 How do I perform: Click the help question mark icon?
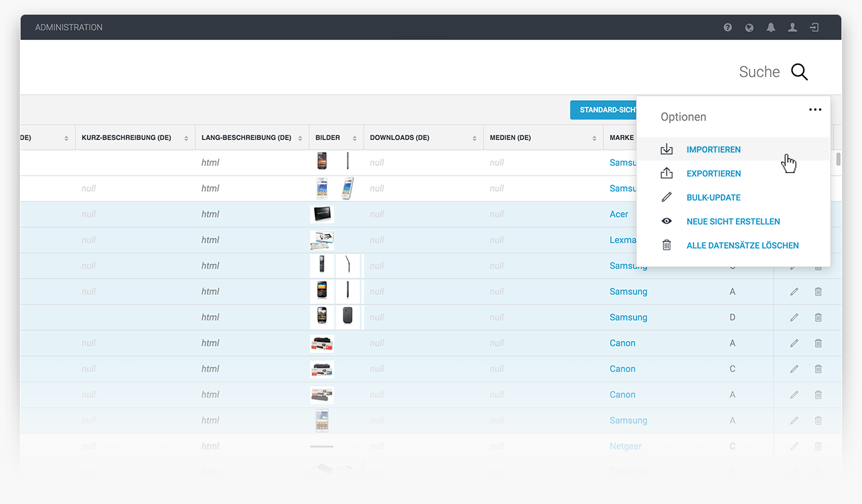coord(727,27)
